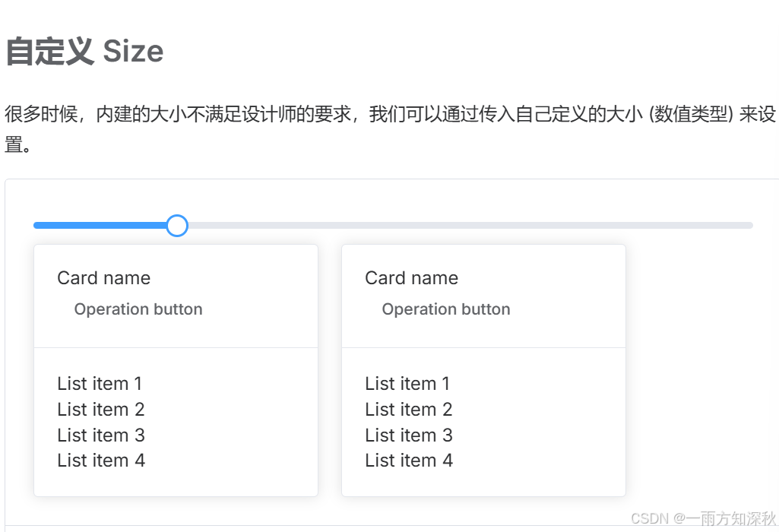This screenshot has width=779, height=532.
Task: Click List item 2 in first card
Action: coord(101,410)
